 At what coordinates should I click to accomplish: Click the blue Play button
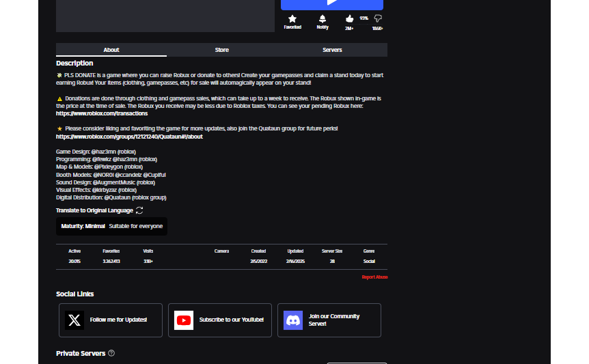point(332,5)
